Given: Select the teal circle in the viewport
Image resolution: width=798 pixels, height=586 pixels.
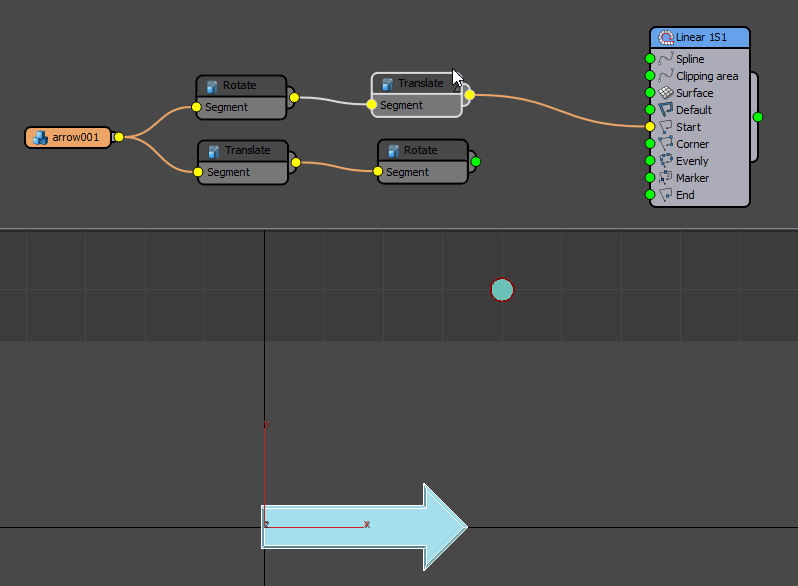Looking at the screenshot, I should (x=502, y=290).
